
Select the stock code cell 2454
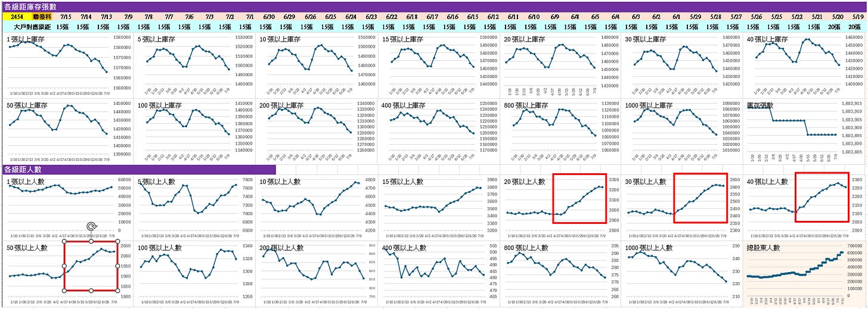coord(17,17)
